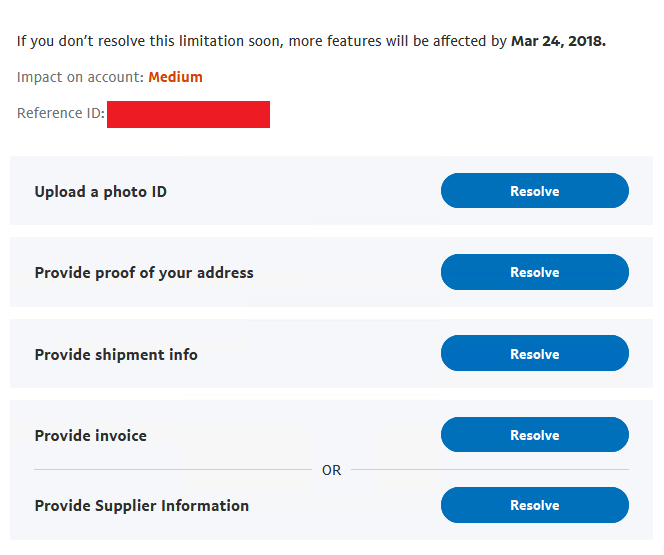
Task: Resolve the Provide Supplier Information item
Action: [x=534, y=505]
